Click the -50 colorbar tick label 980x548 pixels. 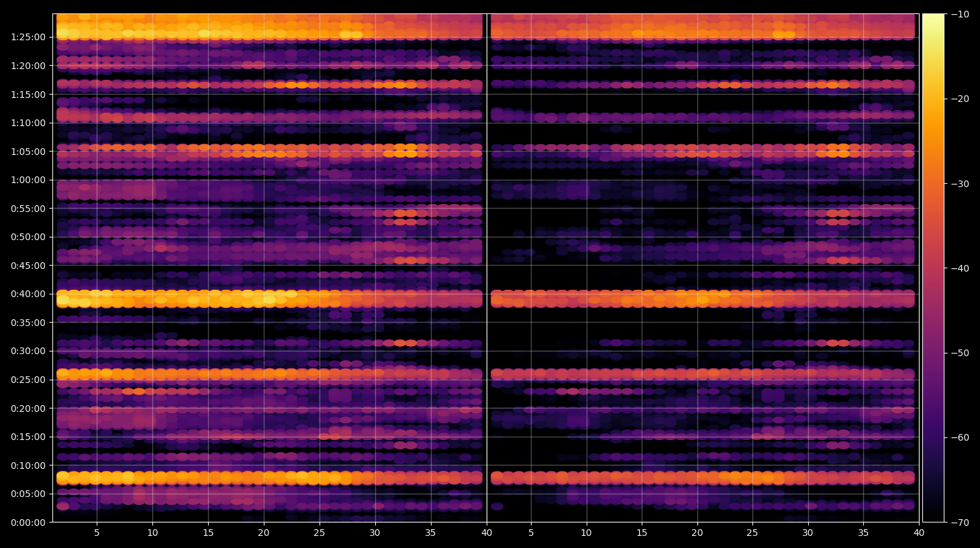(x=960, y=353)
